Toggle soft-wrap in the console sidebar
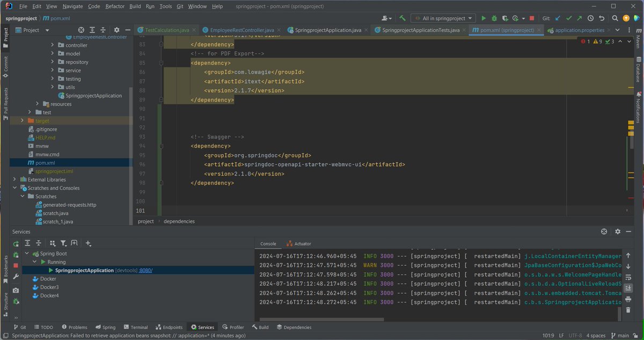The width and height of the screenshot is (644, 340). pyautogui.click(x=627, y=278)
